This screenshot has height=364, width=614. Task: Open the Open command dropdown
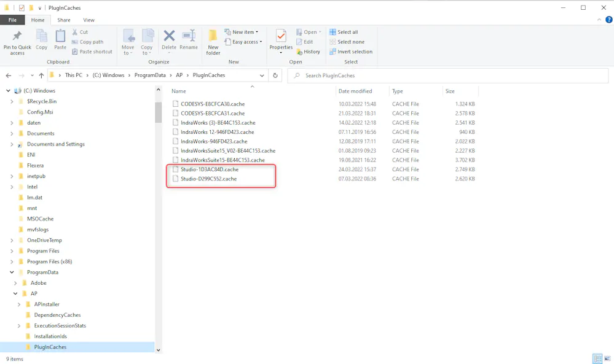tap(309, 32)
